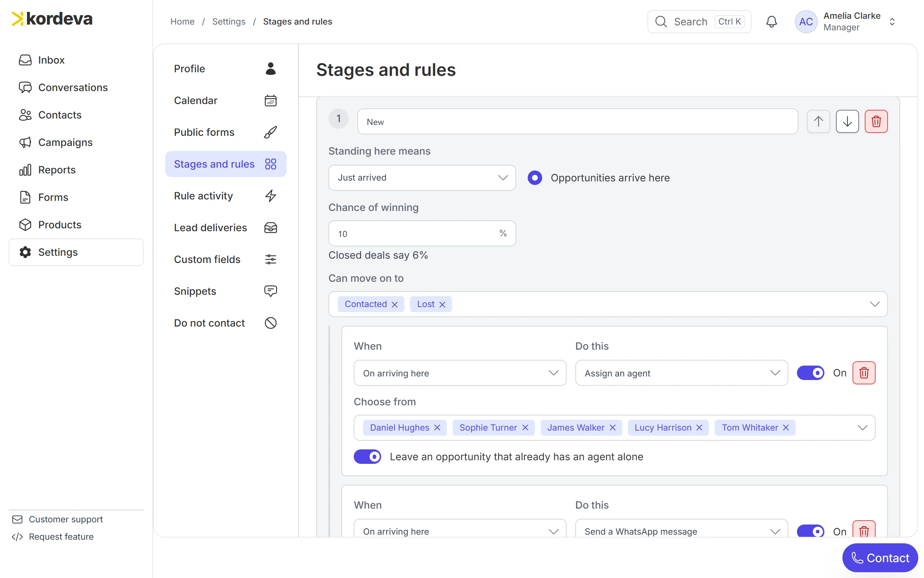Screen dimensions: 924x578
Task: Open the Lead deliveries settings tab
Action: 226,228
